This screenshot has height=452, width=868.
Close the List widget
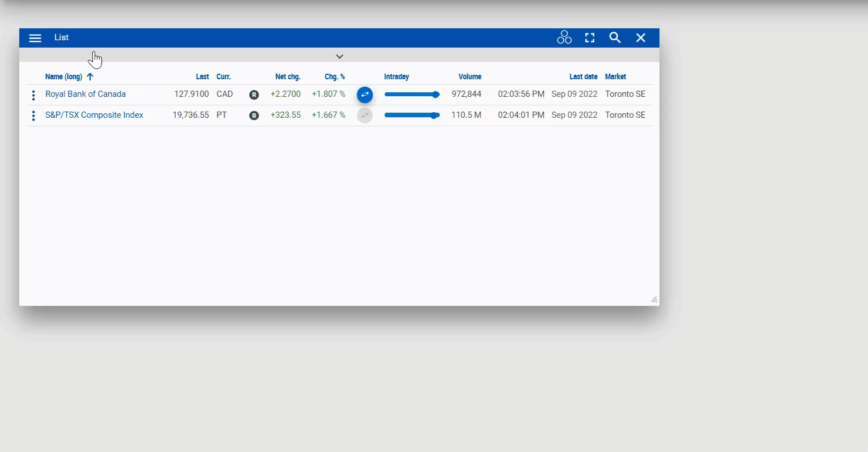[x=641, y=38]
